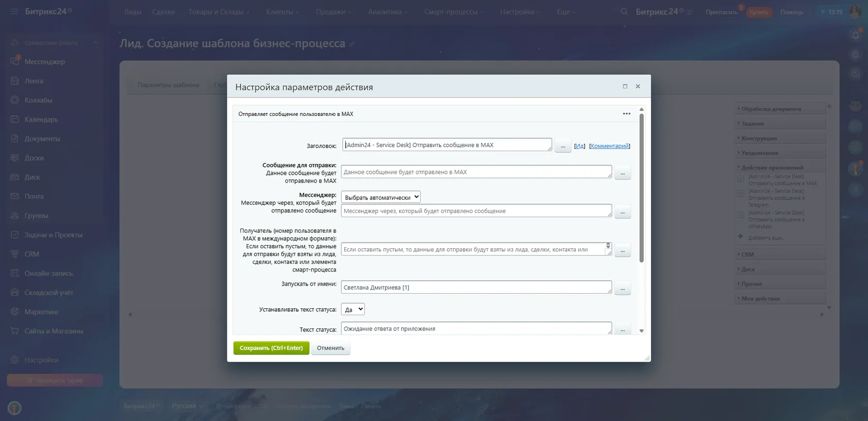Viewport: 868px width, 421px height.
Task: Click the ellipsis button beside the message field
Action: (x=623, y=173)
